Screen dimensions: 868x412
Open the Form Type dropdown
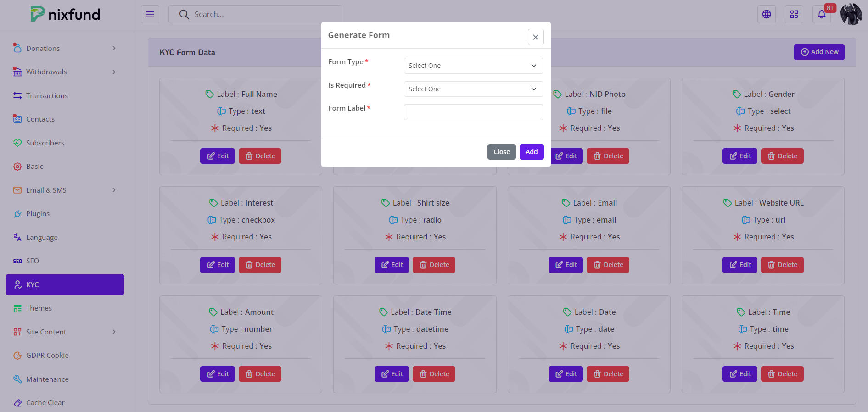tap(473, 66)
